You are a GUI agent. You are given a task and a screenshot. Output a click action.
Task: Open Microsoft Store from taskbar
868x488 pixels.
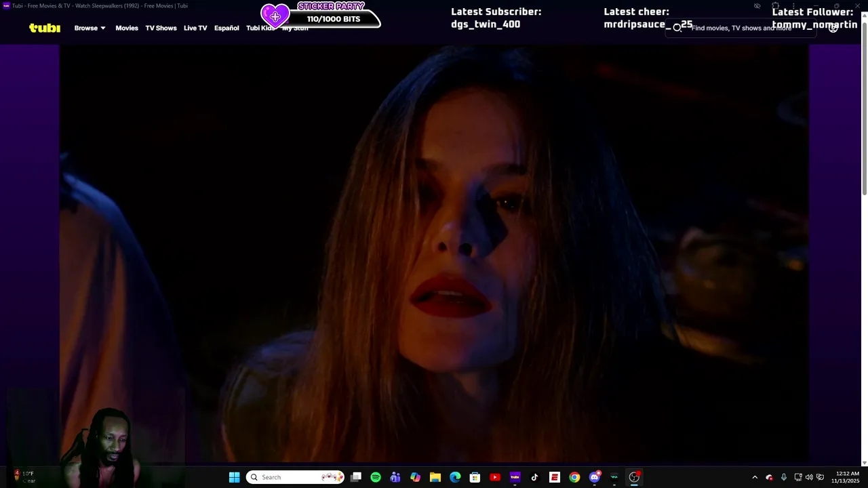tap(475, 477)
